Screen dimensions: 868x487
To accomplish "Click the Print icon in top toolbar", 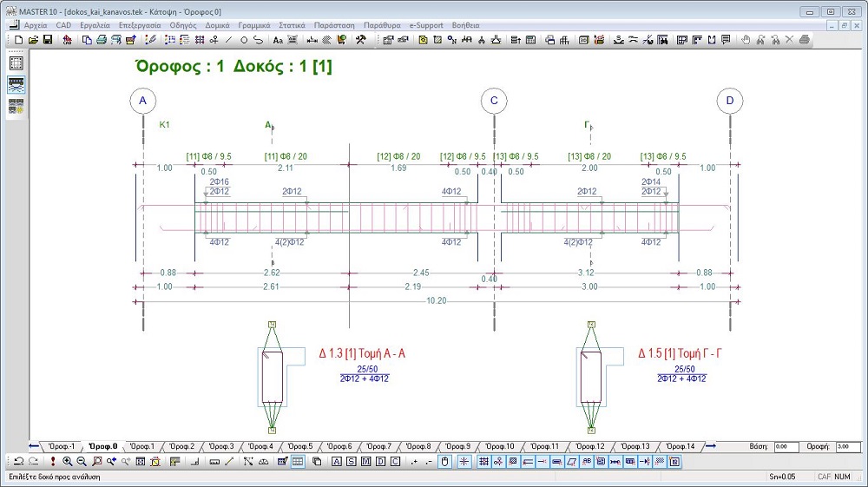I will [x=102, y=40].
